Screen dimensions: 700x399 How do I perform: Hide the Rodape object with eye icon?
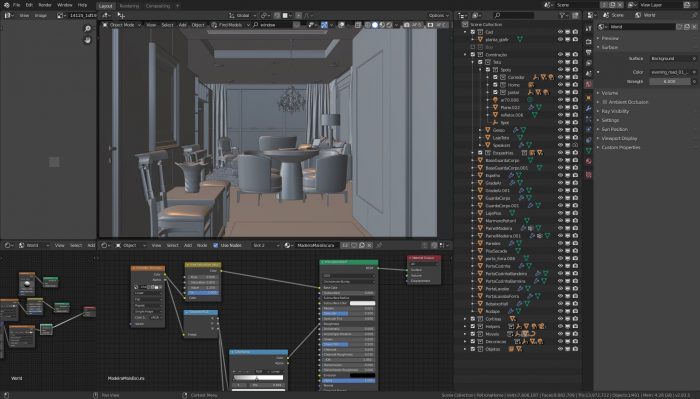click(560, 311)
